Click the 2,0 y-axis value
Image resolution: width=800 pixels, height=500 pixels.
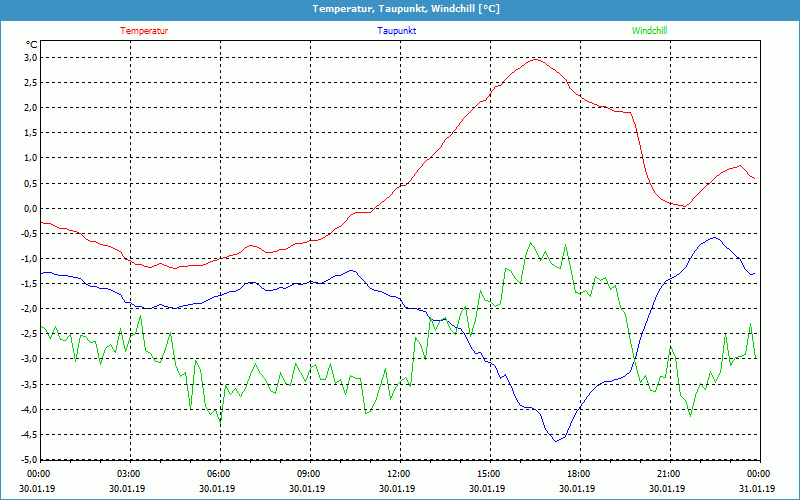click(x=31, y=108)
